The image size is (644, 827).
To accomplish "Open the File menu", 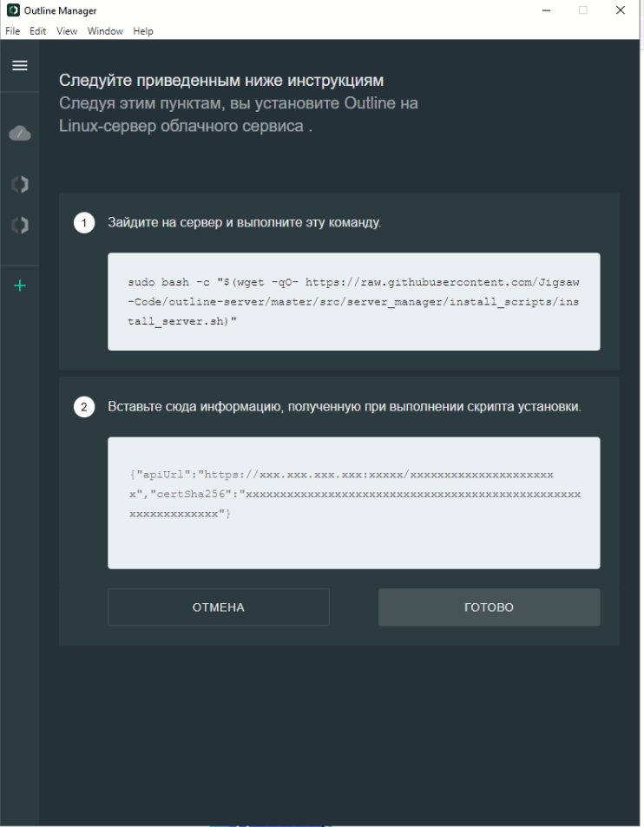I will (13, 31).
